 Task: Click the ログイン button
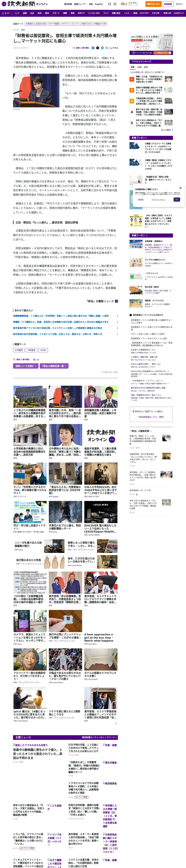click(179, 4)
